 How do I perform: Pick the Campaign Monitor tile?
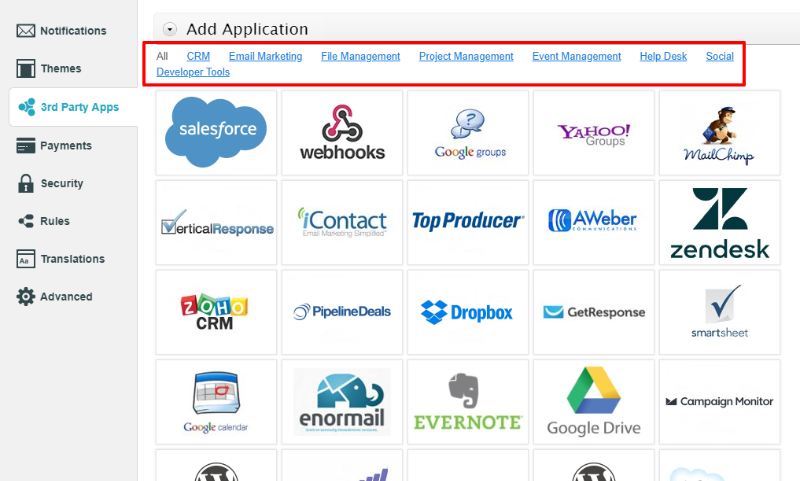click(x=719, y=402)
